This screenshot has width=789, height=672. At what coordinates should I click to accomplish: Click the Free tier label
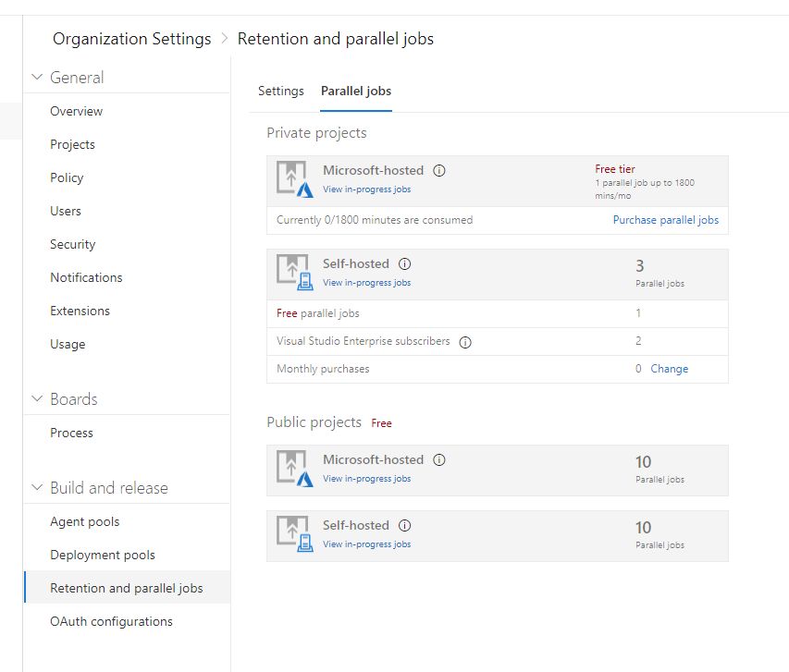[x=615, y=169]
